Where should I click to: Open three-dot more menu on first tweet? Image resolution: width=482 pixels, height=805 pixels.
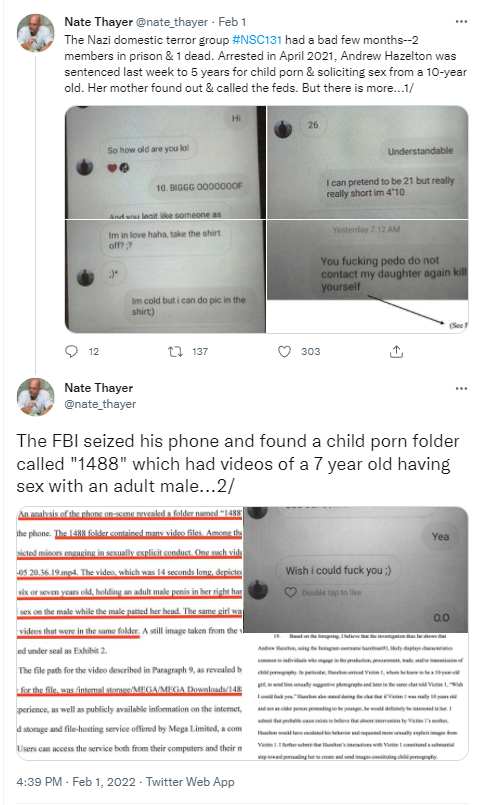click(461, 22)
